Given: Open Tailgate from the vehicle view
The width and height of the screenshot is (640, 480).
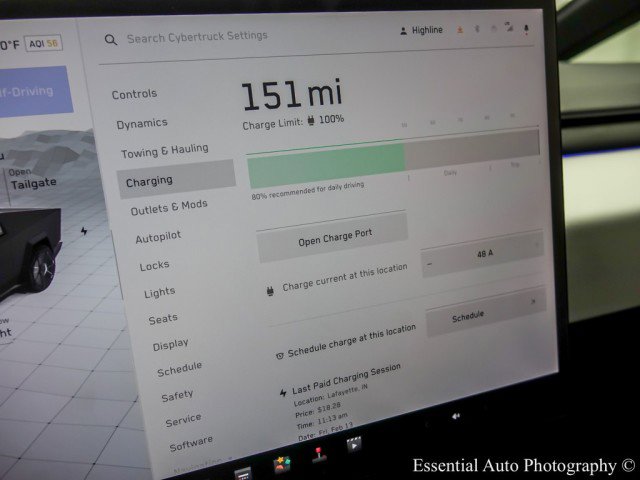Looking at the screenshot, I should [x=32, y=179].
